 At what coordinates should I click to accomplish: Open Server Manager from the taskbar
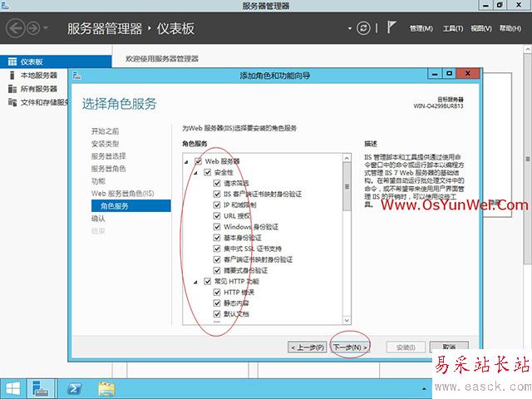pyautogui.click(x=41, y=388)
